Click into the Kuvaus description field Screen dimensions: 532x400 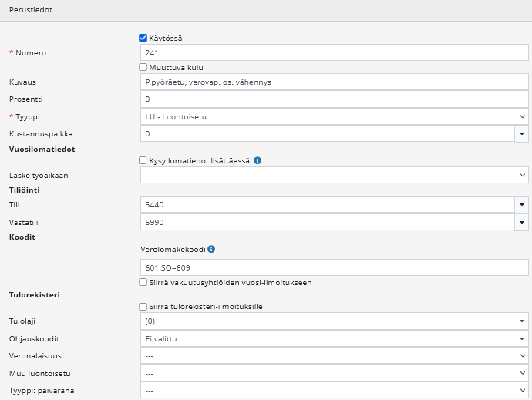[x=334, y=82]
